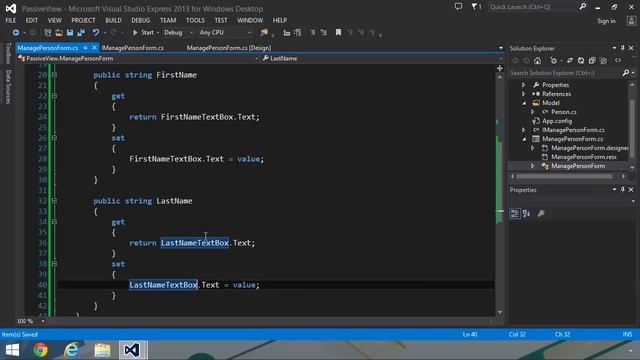Open the PassiveView.ManagePersonForm class dropdown
Screen dimensions: 640x360
point(138,58)
